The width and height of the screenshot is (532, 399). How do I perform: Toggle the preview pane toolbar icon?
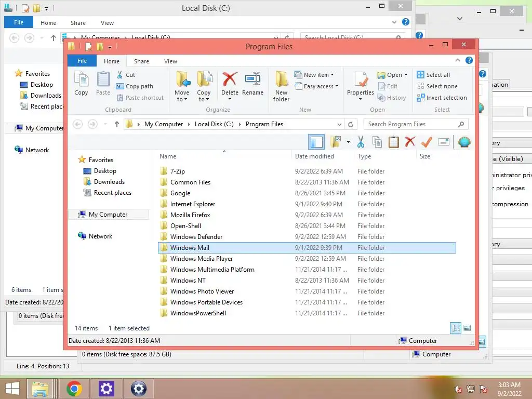[x=316, y=142]
